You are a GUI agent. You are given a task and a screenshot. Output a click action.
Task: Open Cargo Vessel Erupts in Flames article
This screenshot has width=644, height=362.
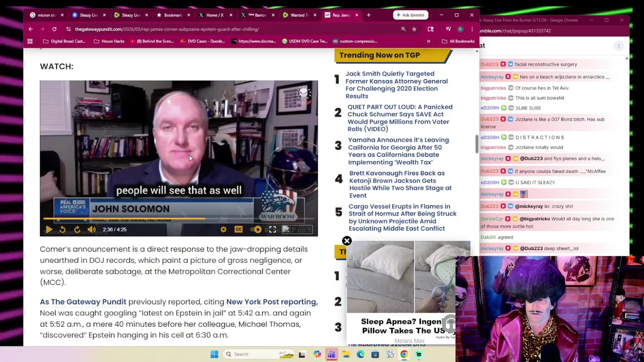(403, 217)
